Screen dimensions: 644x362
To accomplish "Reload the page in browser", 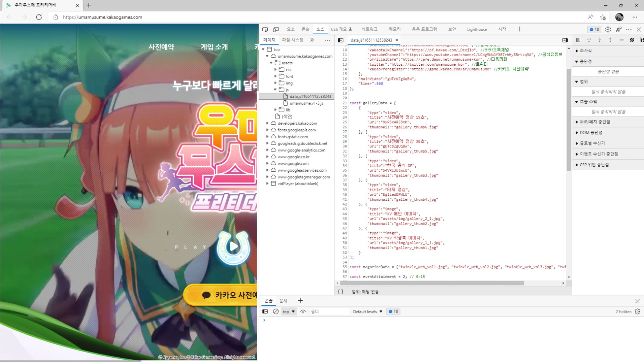I will pos(39,17).
